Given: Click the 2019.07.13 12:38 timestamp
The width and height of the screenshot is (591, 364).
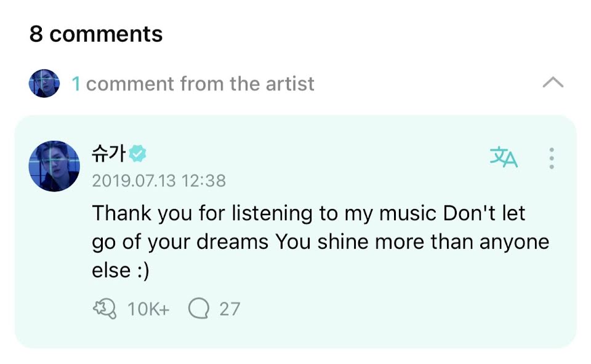Looking at the screenshot, I should (x=158, y=181).
